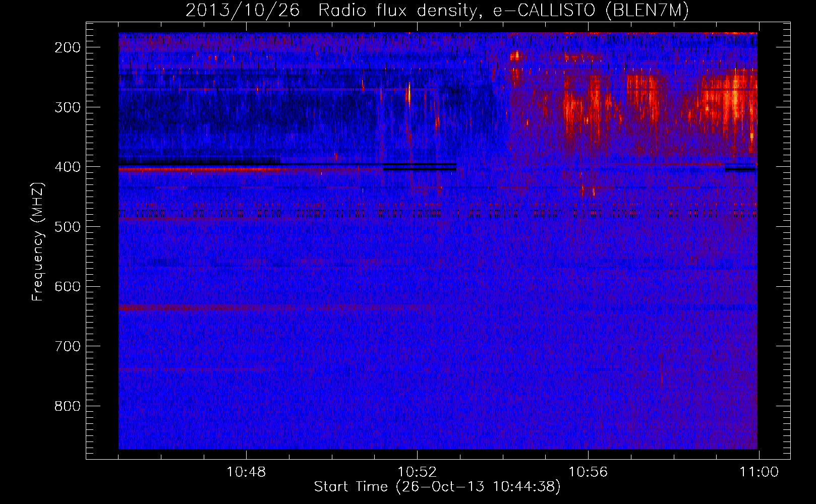Click the 300 frequency tick label

(67, 107)
